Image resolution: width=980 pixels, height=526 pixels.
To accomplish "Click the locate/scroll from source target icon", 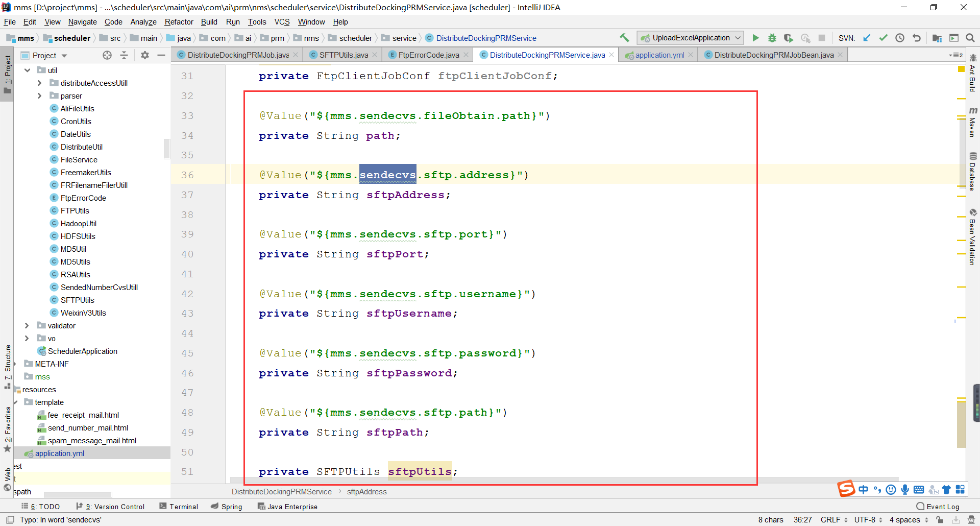I will click(x=107, y=55).
